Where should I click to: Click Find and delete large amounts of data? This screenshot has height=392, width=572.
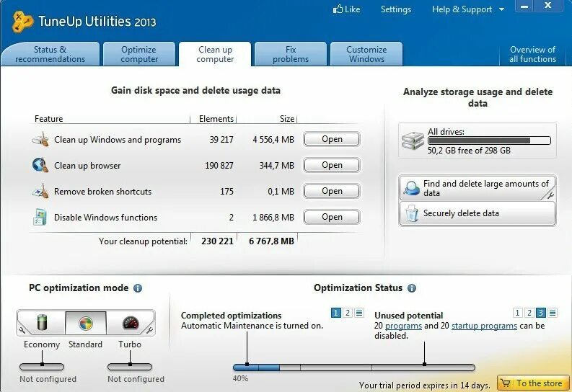[x=478, y=188]
